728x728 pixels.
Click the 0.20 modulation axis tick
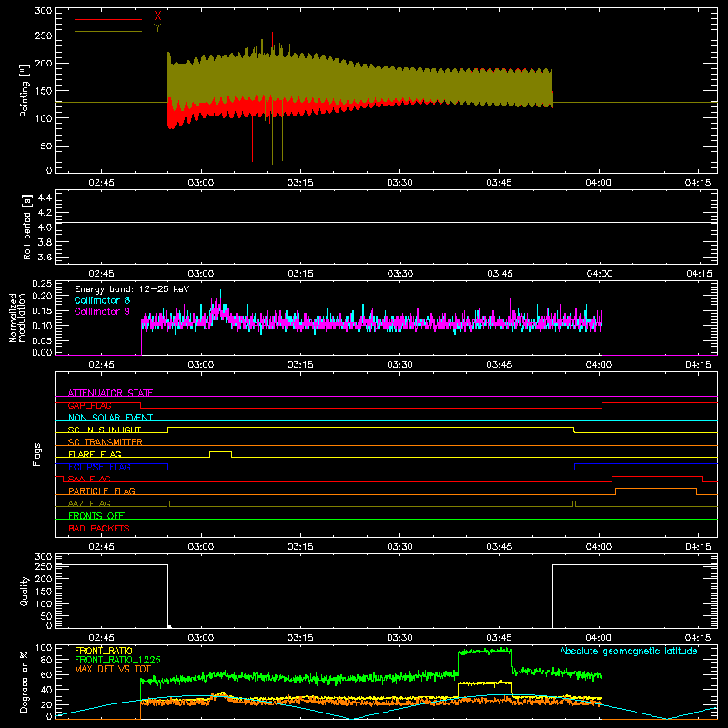pyautogui.click(x=42, y=296)
